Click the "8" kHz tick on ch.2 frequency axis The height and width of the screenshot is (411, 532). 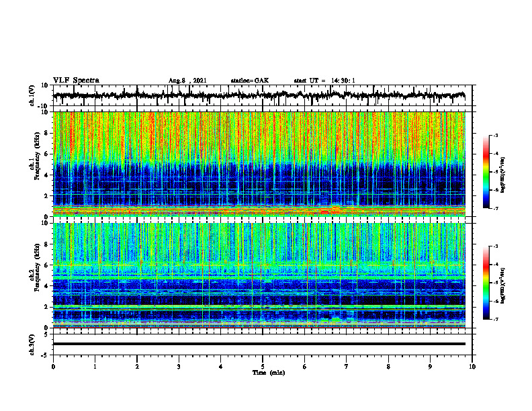click(47, 244)
